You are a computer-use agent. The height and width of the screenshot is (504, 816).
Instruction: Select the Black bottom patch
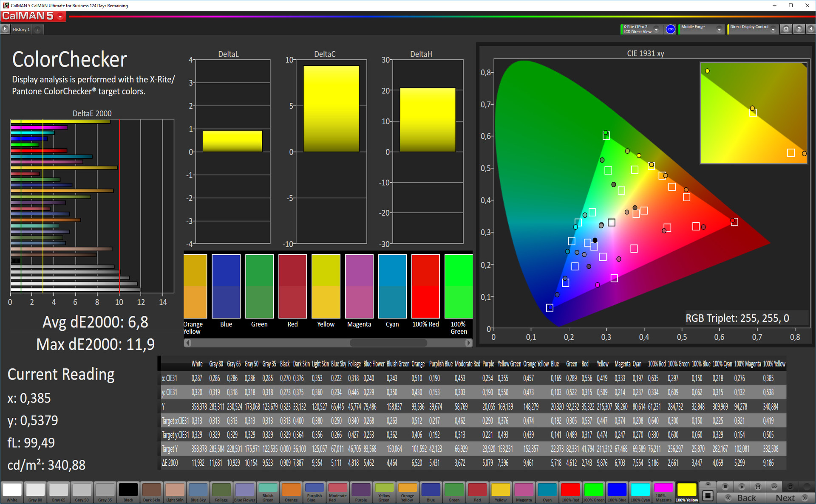(128, 493)
